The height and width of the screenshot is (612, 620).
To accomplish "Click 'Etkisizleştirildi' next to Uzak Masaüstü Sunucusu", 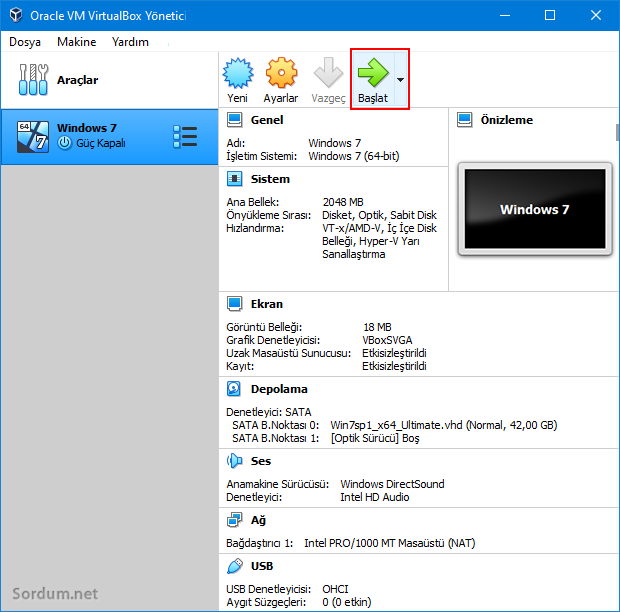I will [x=394, y=353].
